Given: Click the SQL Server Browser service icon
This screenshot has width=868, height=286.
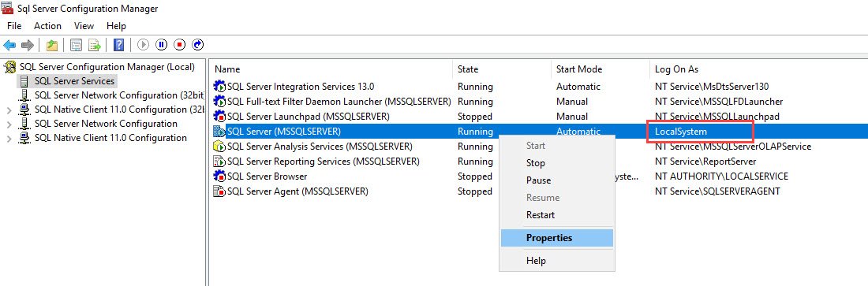Looking at the screenshot, I should pyautogui.click(x=220, y=176).
